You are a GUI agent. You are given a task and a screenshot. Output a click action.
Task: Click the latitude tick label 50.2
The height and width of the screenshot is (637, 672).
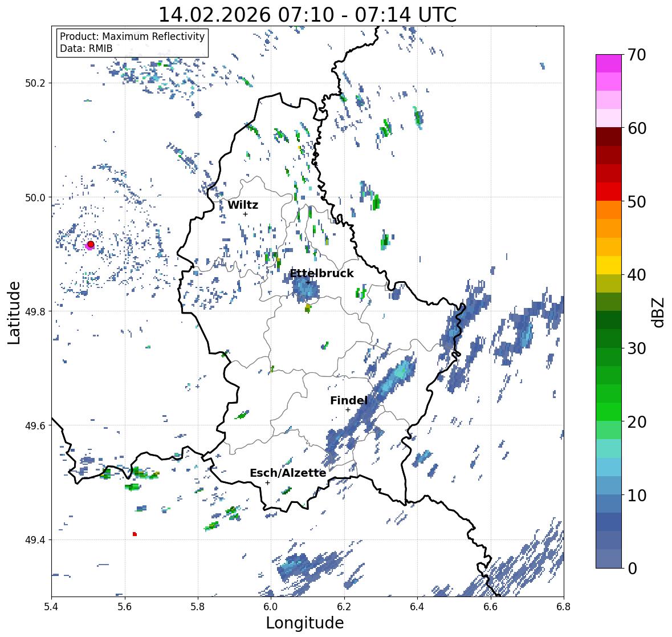click(35, 83)
